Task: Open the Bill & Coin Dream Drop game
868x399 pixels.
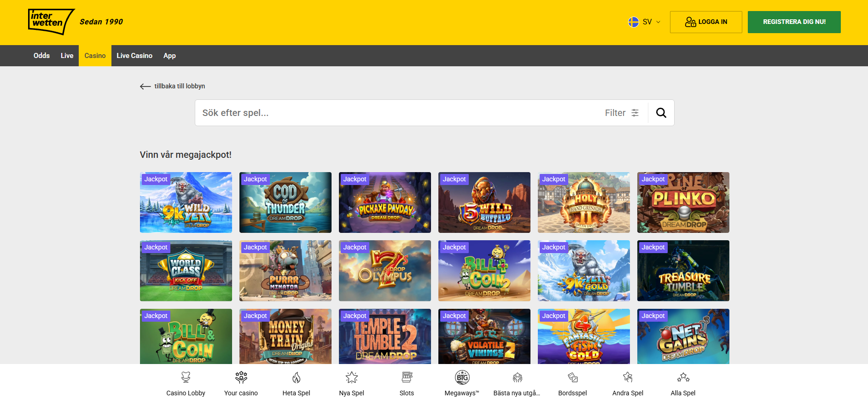Action: click(x=186, y=336)
